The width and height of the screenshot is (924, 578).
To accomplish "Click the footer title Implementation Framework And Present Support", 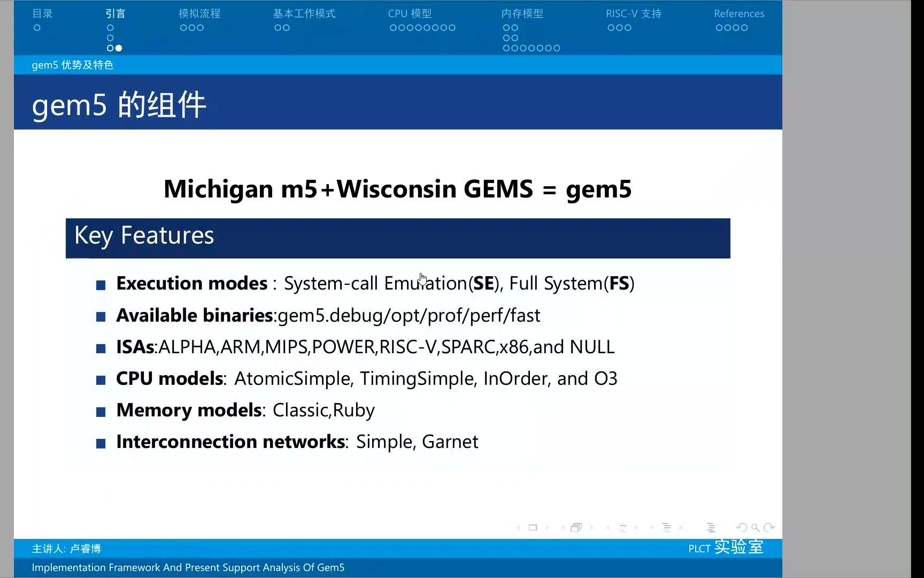I will (188, 567).
